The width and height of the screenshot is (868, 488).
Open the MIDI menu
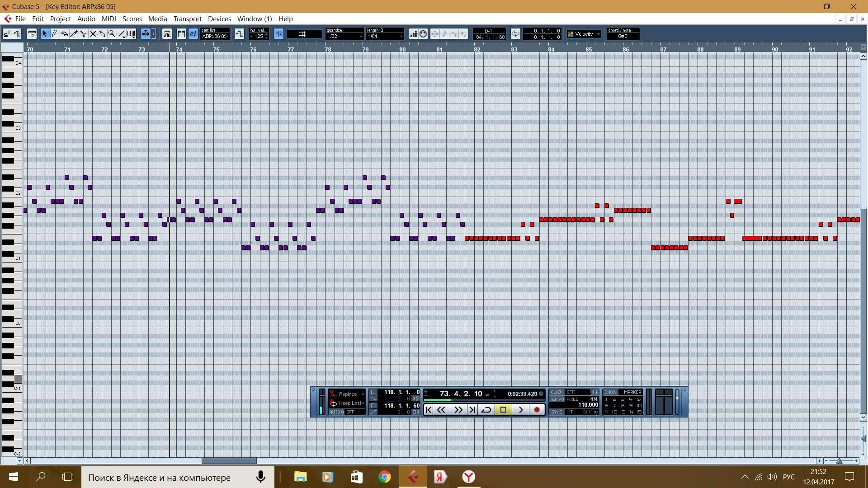108,19
